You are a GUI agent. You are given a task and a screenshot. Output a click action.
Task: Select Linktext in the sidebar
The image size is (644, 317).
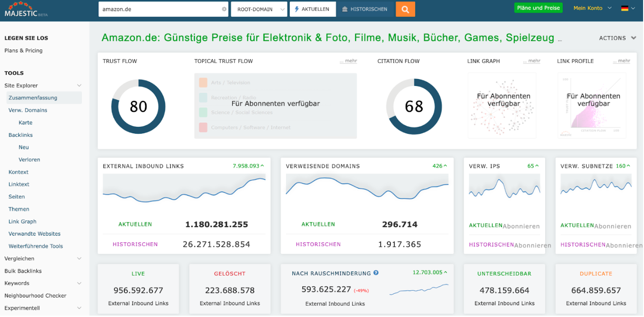(x=19, y=185)
